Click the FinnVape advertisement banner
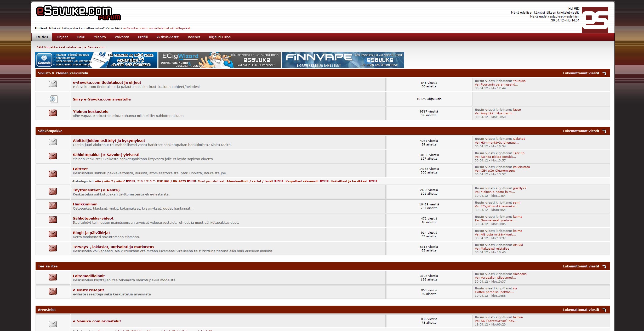This screenshot has height=331, width=644. click(x=343, y=60)
